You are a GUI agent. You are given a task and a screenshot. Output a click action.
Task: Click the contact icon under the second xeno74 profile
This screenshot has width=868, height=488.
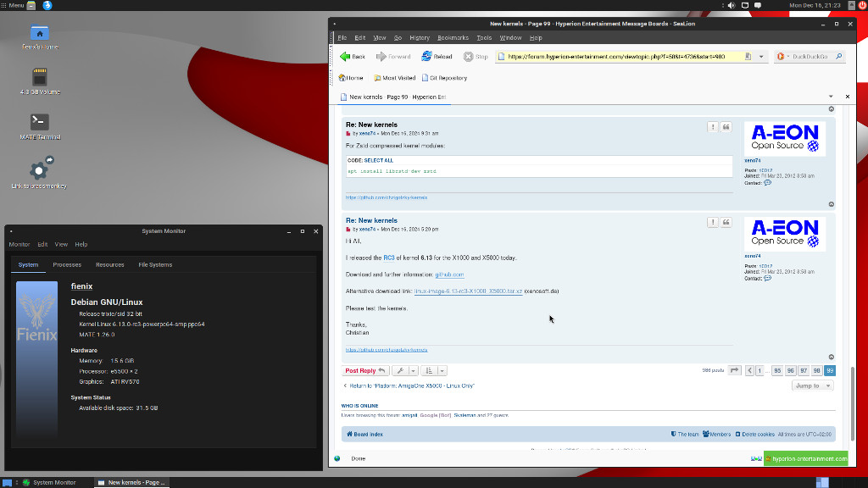(x=767, y=278)
